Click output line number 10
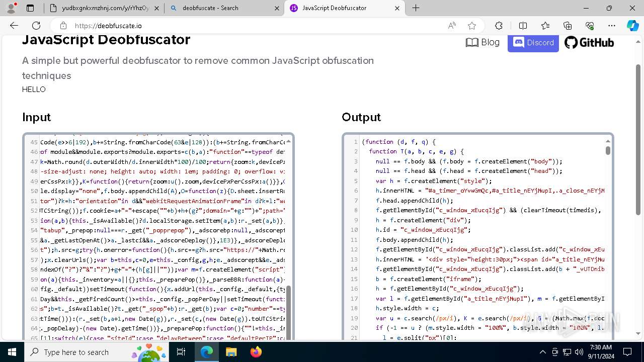The height and width of the screenshot is (362, 644). [354, 230]
